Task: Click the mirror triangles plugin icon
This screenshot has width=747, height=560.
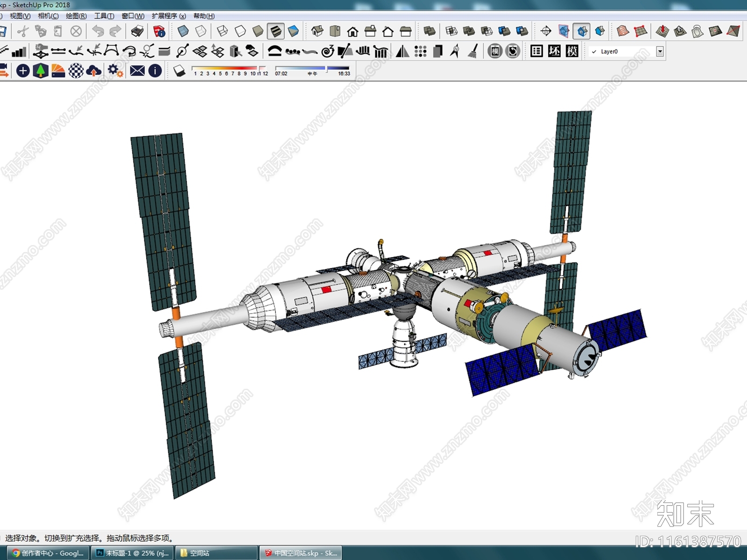Action: click(x=402, y=51)
